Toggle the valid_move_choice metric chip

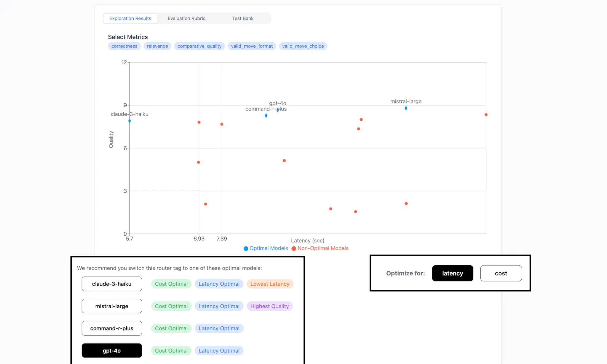pyautogui.click(x=303, y=46)
